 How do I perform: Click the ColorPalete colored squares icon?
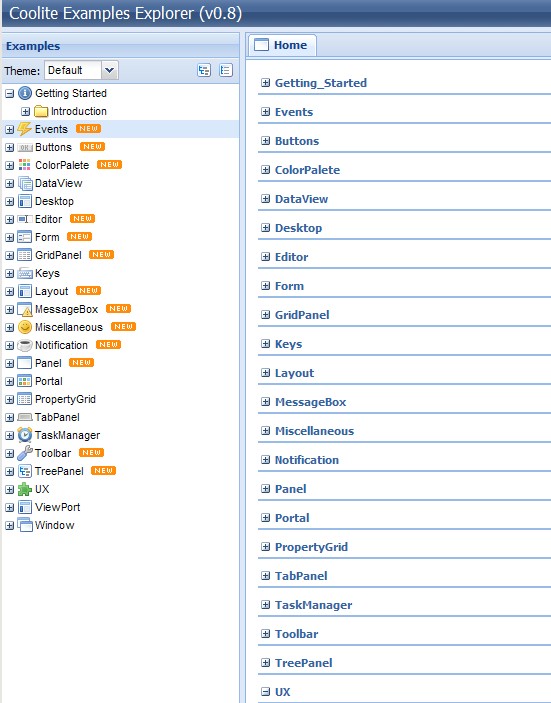[25, 165]
